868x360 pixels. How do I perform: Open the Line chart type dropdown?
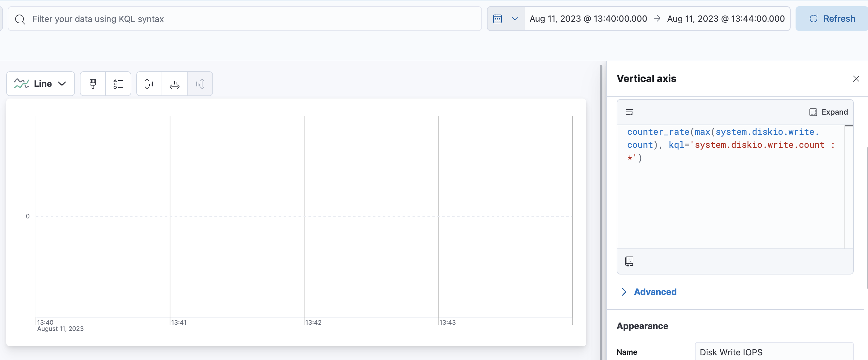40,84
